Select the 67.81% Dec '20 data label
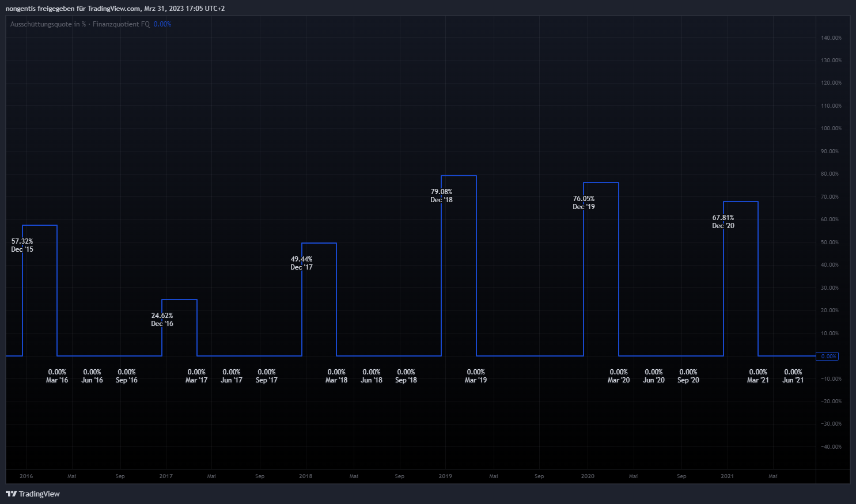 (723, 222)
